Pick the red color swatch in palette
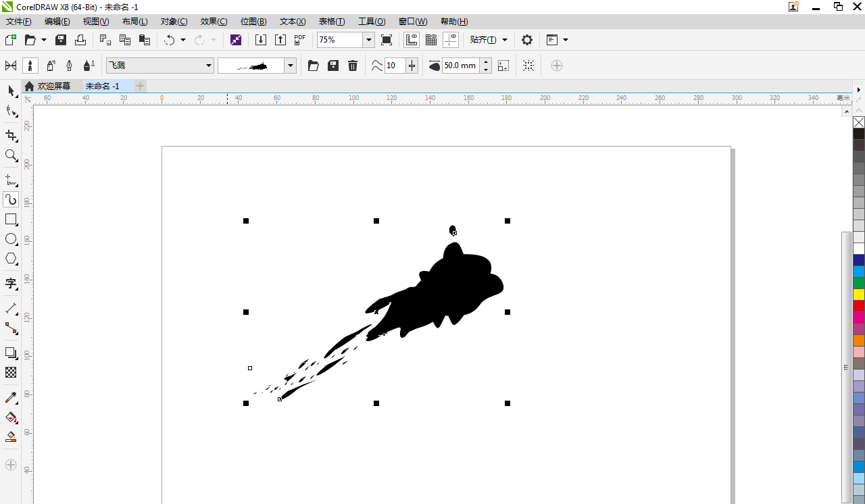 click(859, 306)
